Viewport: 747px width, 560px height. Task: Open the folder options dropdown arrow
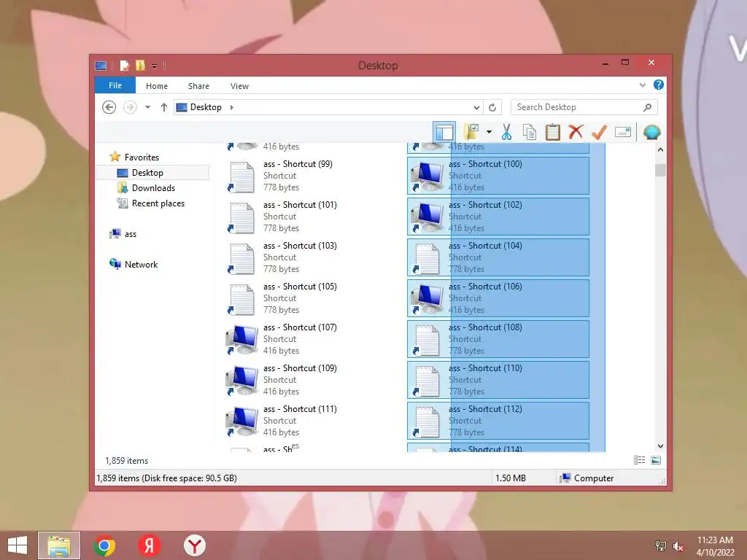point(489,132)
